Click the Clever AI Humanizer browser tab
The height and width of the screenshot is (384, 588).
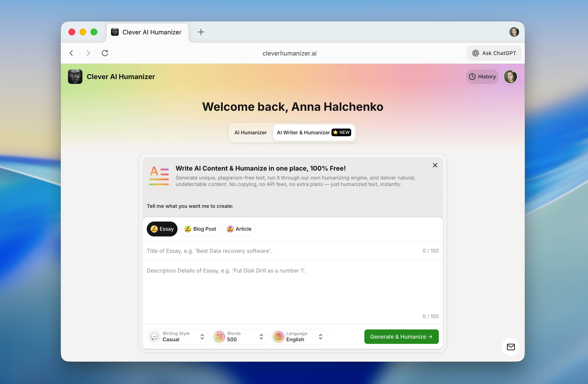coord(147,32)
